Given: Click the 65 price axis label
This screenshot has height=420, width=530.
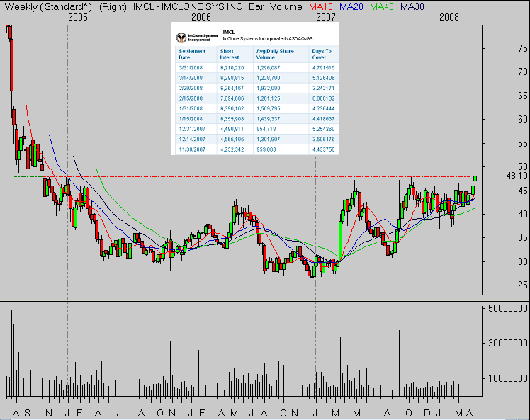Looking at the screenshot, I should click(523, 96).
